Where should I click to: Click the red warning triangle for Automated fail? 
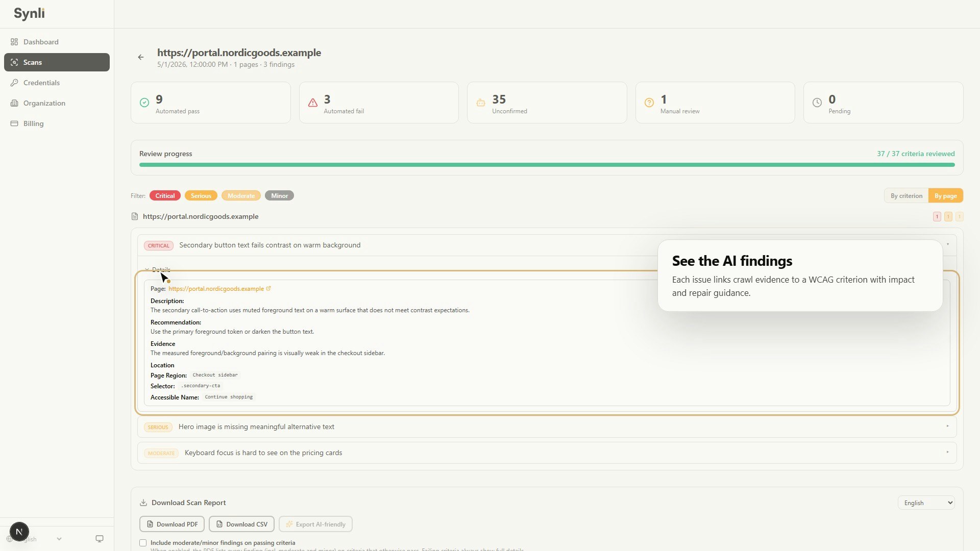click(313, 103)
